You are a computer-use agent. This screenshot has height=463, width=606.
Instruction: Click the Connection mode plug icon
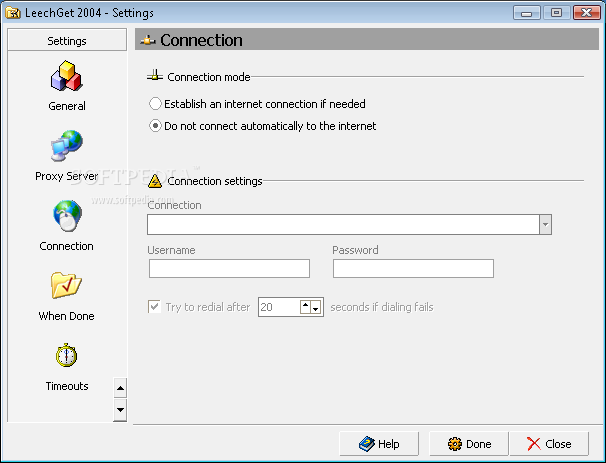coord(154,76)
